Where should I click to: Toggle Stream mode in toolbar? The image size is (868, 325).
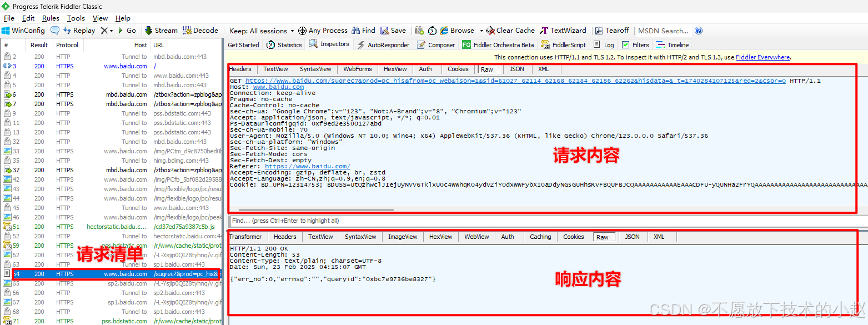click(162, 31)
